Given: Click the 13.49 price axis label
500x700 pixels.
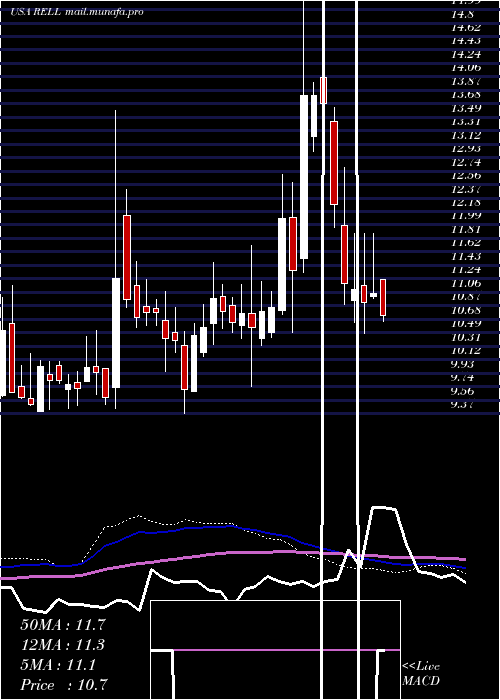Looking at the screenshot, I should coord(466,108).
